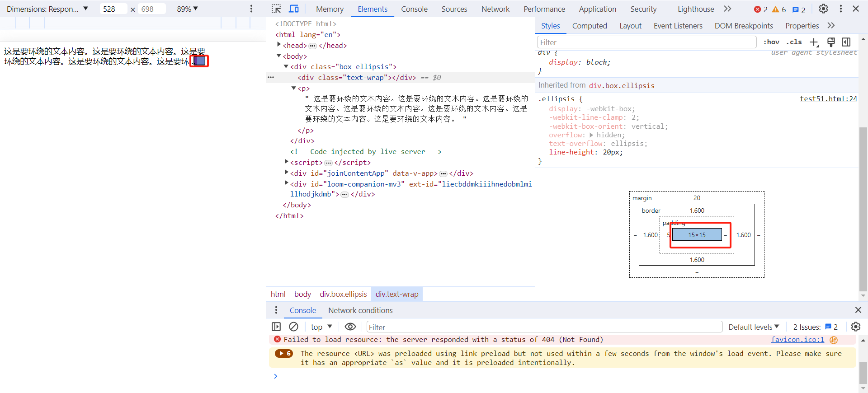
Task: Click the yellow warnings count badge
Action: click(779, 9)
